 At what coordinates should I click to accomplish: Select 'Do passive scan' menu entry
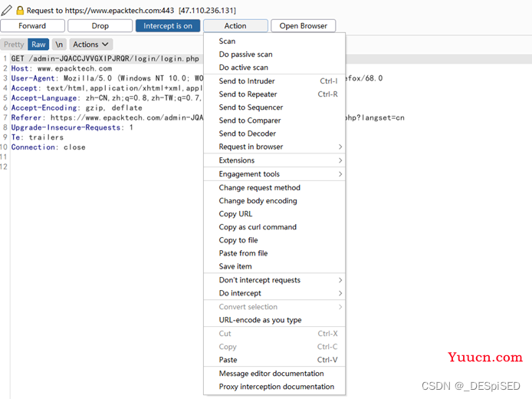[x=274, y=54]
